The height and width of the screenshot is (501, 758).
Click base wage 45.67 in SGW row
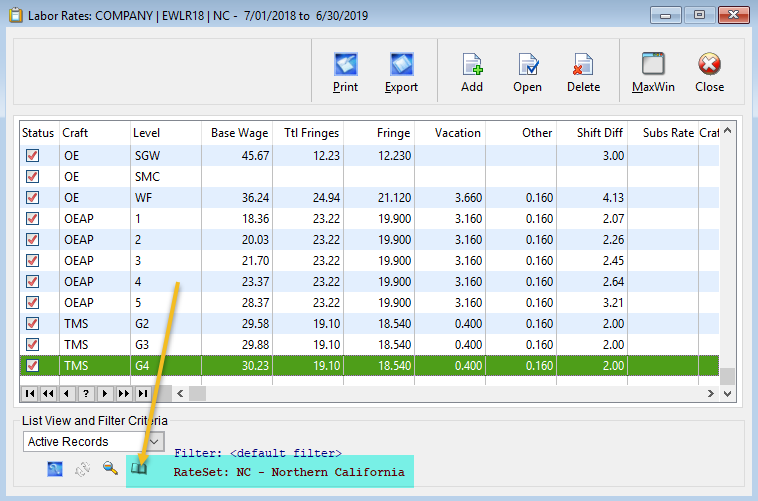point(255,156)
